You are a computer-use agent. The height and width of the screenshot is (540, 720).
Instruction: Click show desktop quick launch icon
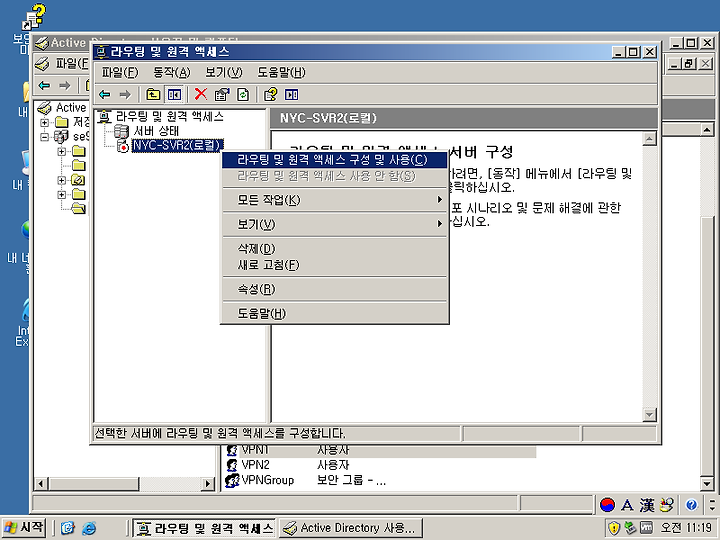68,528
